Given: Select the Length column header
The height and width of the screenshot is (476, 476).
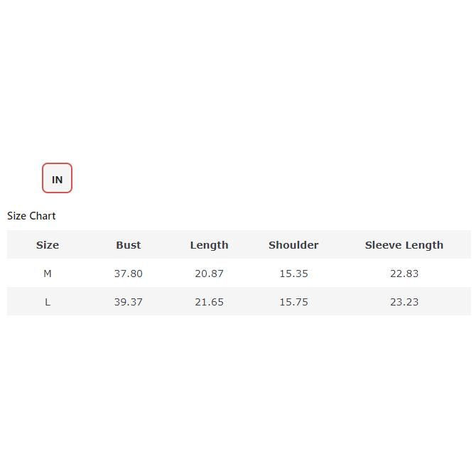Looking at the screenshot, I should [209, 245].
